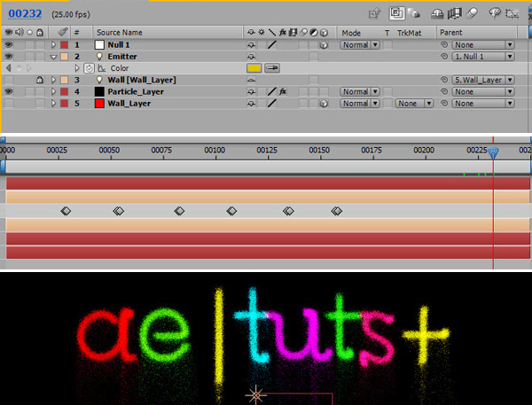Viewport: 532px width, 405px height.
Task: Toggle the quality switch on Null 1
Action: click(272, 45)
